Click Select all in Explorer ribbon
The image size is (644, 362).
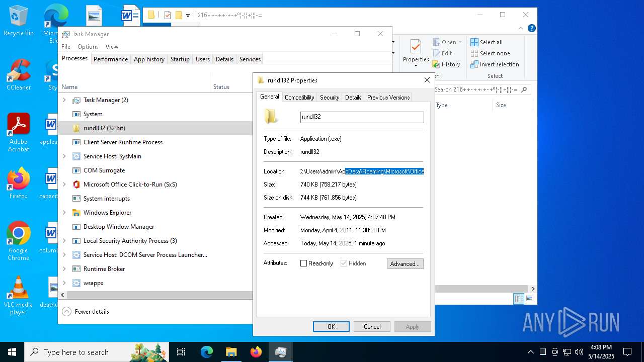point(487,42)
